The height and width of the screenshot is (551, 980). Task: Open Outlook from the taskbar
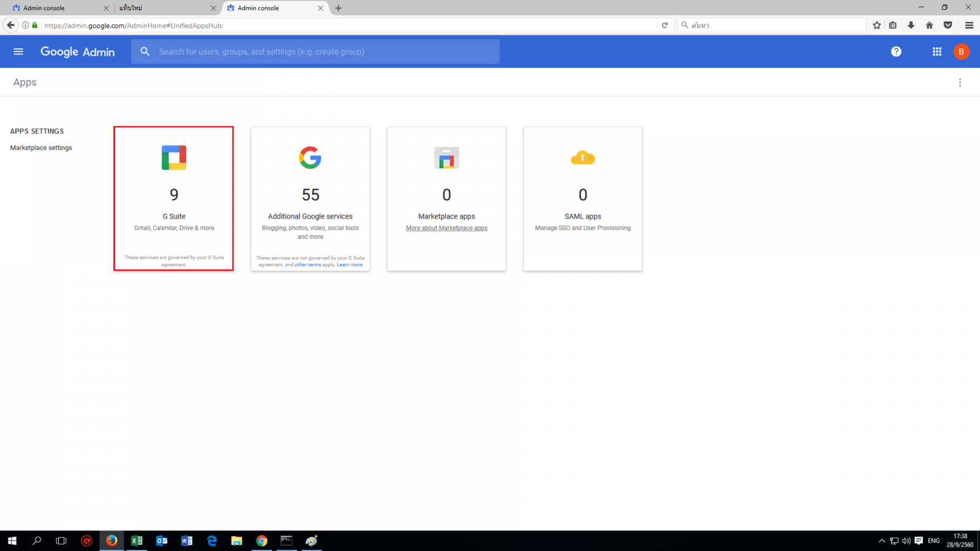pos(162,541)
